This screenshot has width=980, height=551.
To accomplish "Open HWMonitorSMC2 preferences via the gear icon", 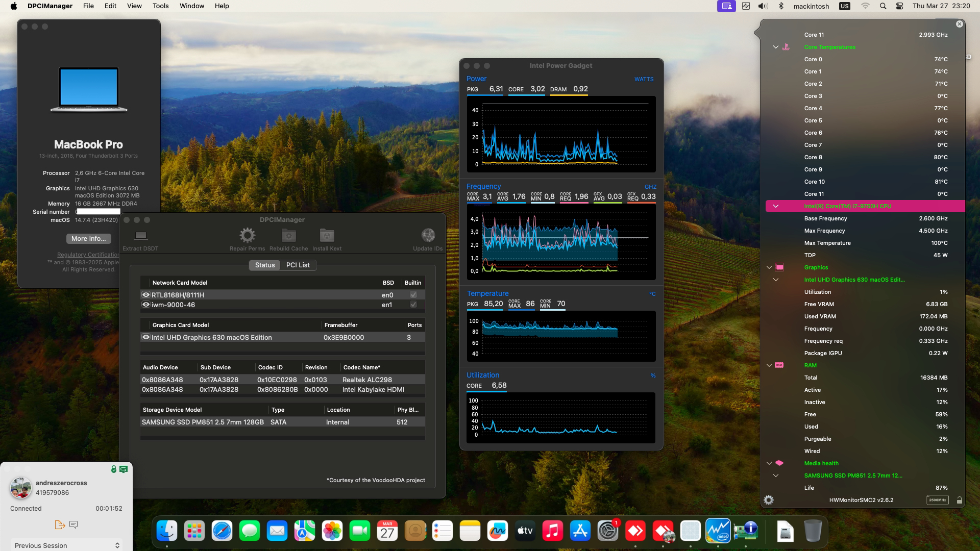I will click(769, 500).
